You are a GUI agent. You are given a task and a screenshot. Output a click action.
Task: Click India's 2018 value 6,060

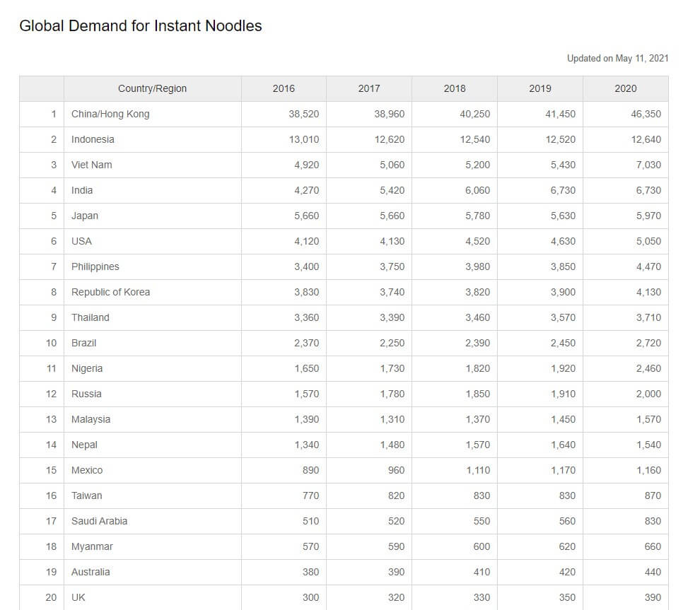[x=477, y=191]
